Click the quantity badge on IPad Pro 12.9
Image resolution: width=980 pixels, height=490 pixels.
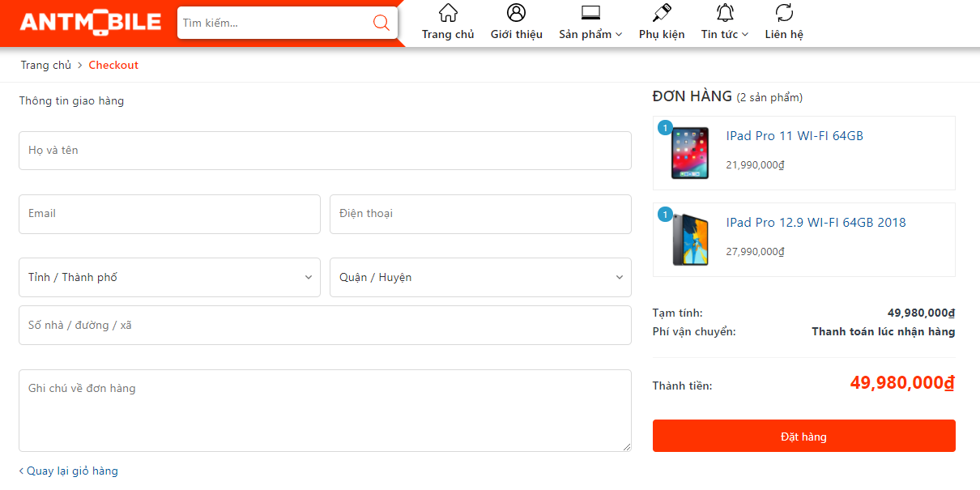(665, 215)
